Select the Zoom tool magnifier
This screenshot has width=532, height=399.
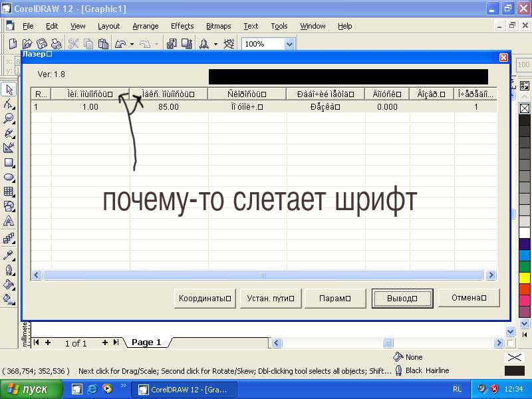click(x=9, y=119)
